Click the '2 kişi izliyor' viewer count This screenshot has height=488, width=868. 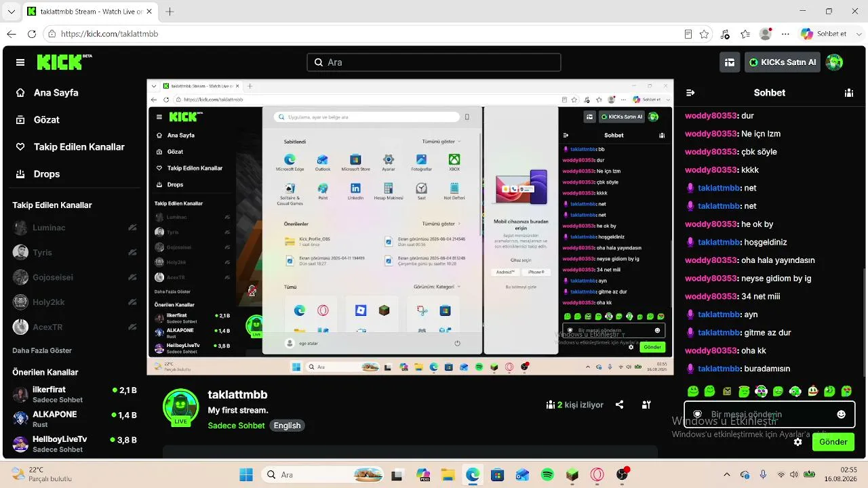coord(575,405)
